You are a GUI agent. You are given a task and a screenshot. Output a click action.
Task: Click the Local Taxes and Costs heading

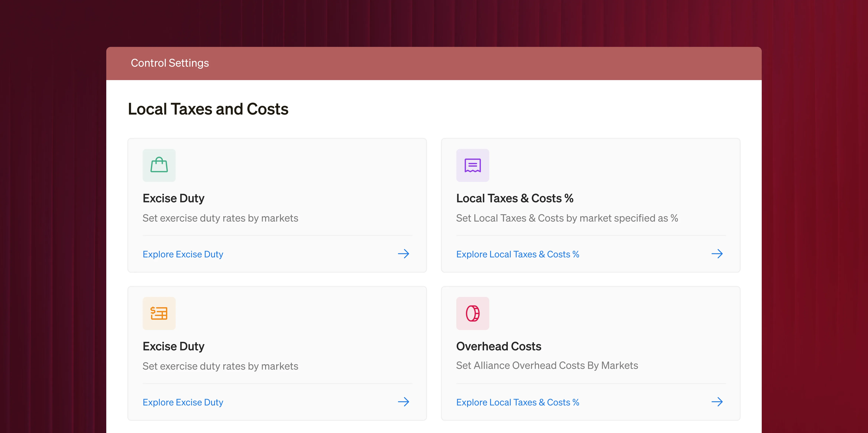[x=208, y=109]
